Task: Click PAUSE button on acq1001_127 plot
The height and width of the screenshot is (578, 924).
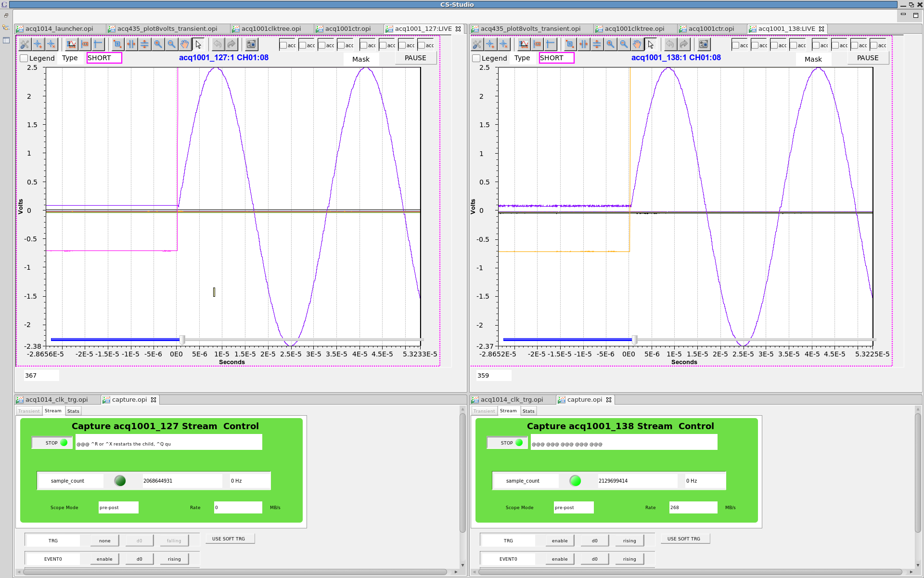Action: 416,58
